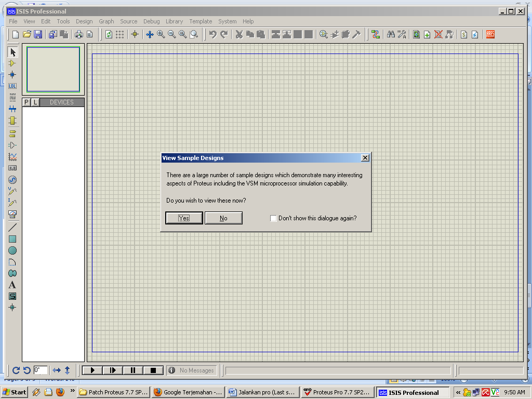
Task: Select the Terminals tool
Action: [x=12, y=134]
